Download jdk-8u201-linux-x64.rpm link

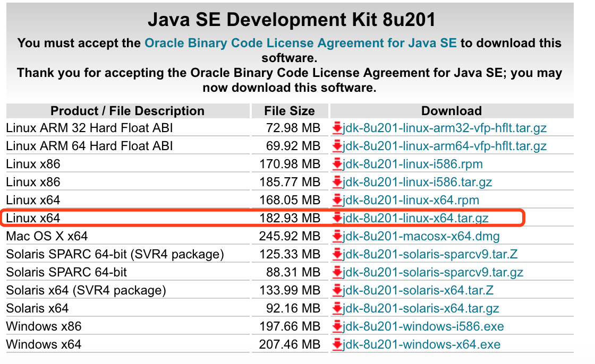(x=411, y=200)
